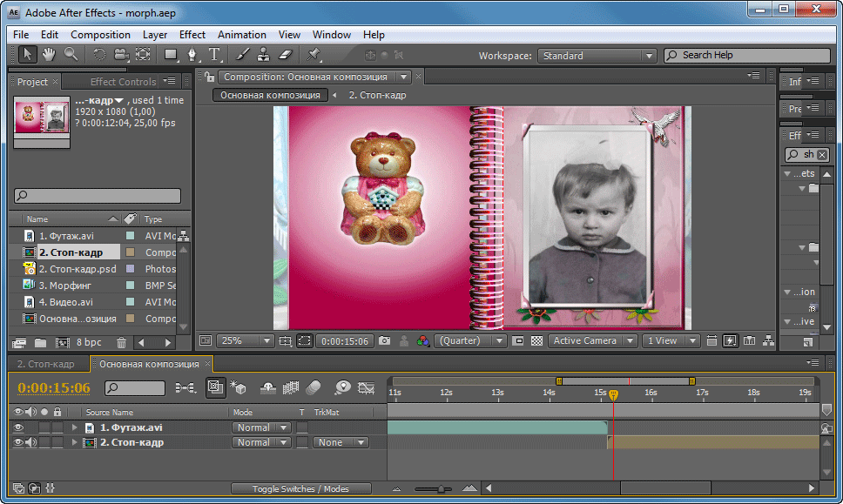Select the Zoom magnifier tool

pyautogui.click(x=71, y=55)
